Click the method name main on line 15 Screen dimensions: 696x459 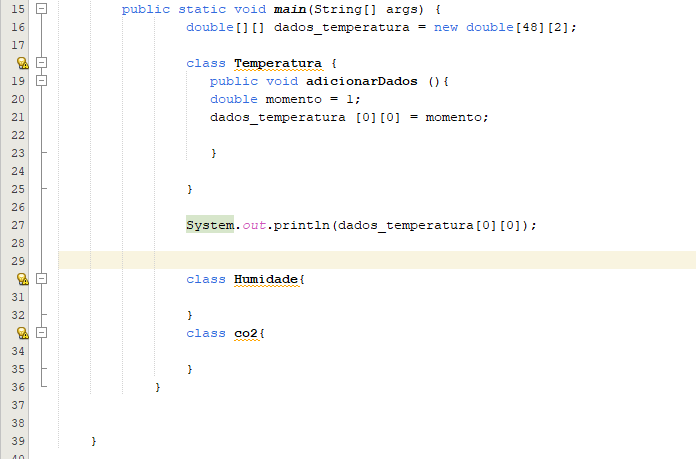(290, 9)
